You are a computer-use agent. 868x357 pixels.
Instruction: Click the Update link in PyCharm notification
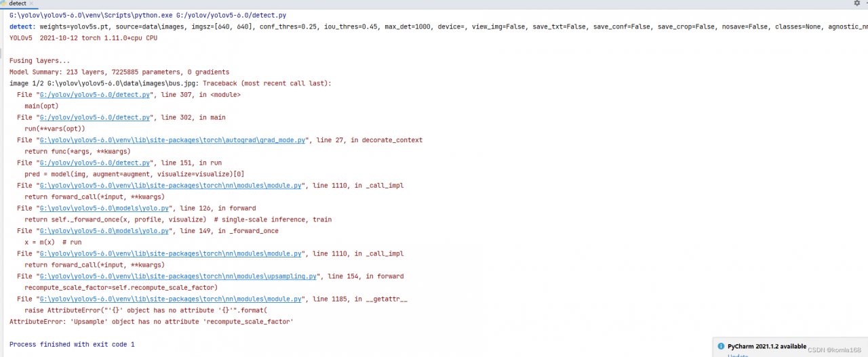coord(738,355)
